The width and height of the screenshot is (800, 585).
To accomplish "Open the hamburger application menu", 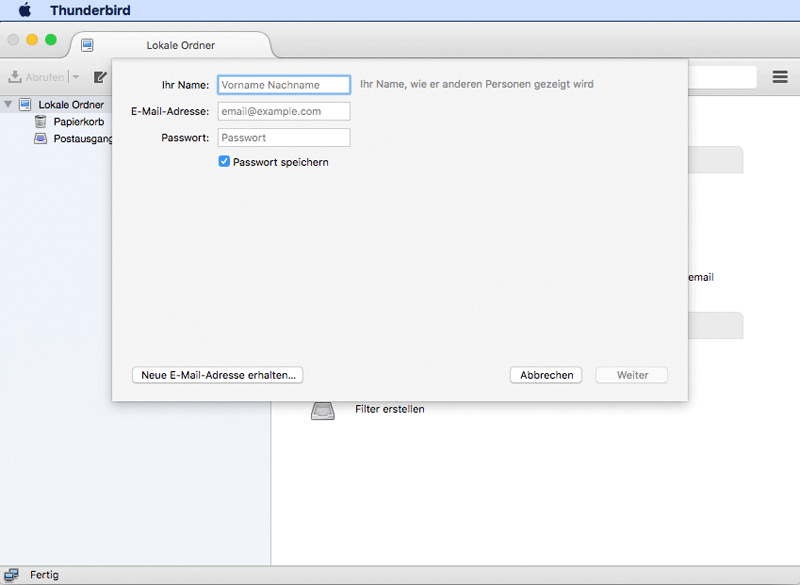I will (780, 77).
